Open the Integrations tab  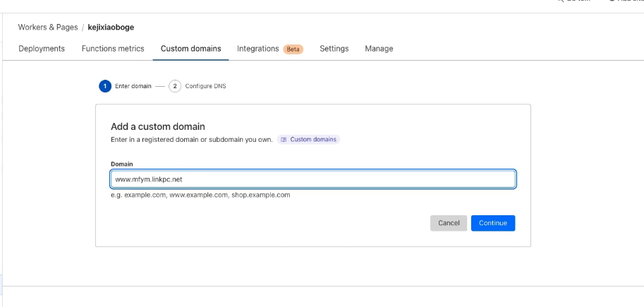coord(258,49)
